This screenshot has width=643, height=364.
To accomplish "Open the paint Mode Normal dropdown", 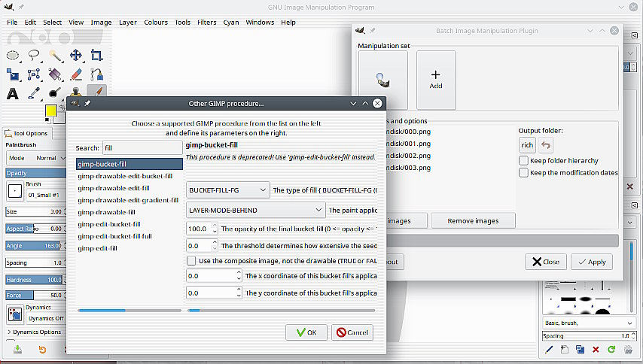I will pyautogui.click(x=36, y=158).
